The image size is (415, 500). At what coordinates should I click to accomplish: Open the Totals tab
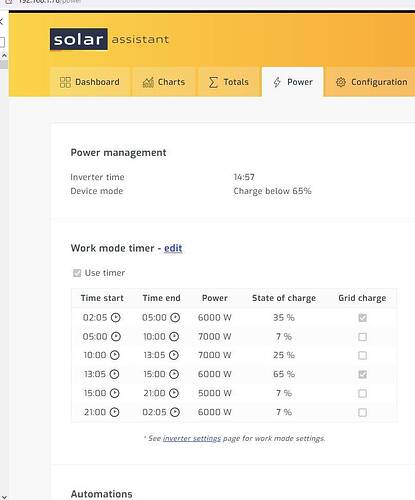pyautogui.click(x=229, y=82)
